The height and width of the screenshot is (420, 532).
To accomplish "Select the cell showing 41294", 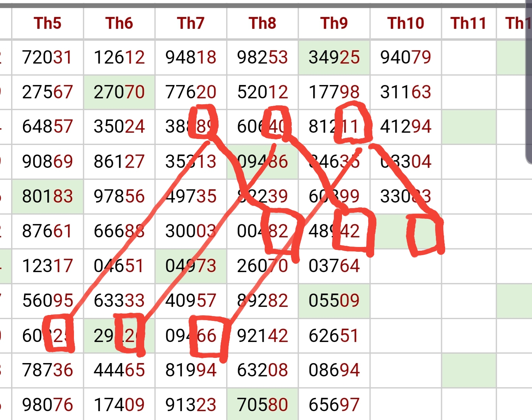I will (x=406, y=127).
